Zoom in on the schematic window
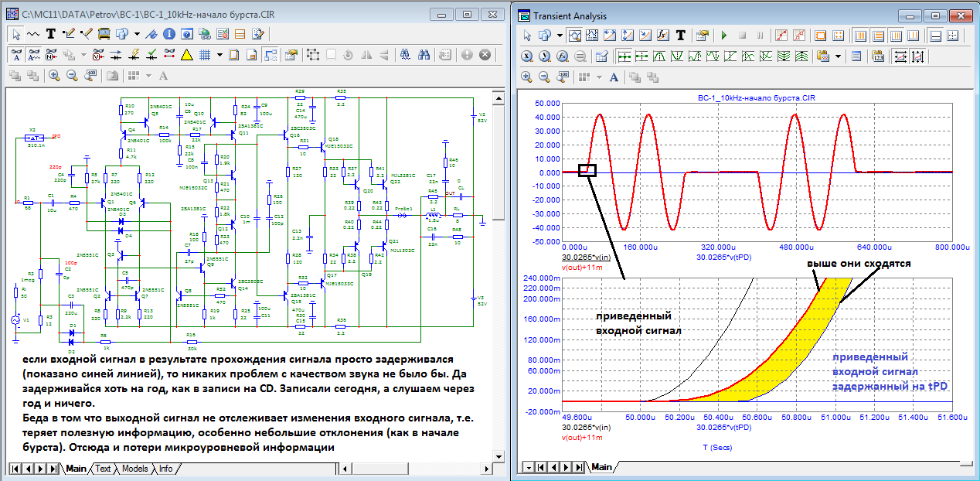Image resolution: width=980 pixels, height=481 pixels. tap(54, 76)
